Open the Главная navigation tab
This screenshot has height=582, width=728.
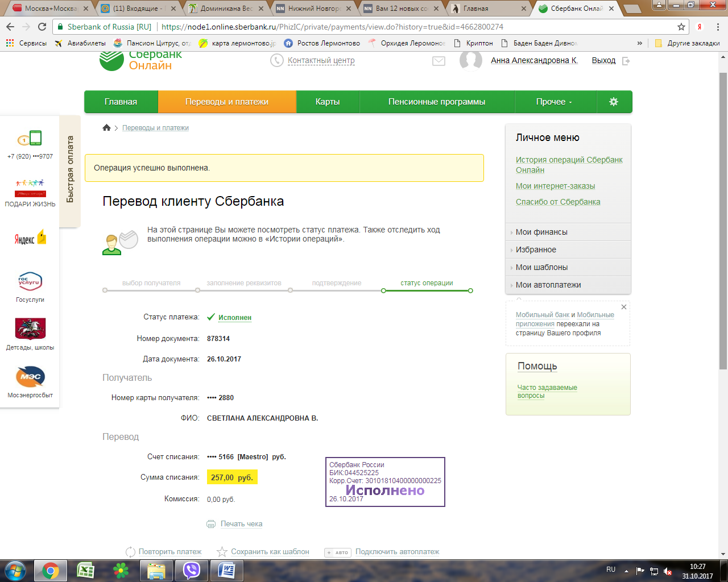121,102
